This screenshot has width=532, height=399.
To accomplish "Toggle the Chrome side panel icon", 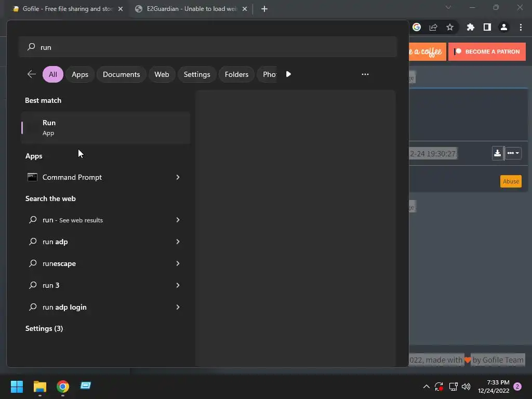I will pos(487,27).
